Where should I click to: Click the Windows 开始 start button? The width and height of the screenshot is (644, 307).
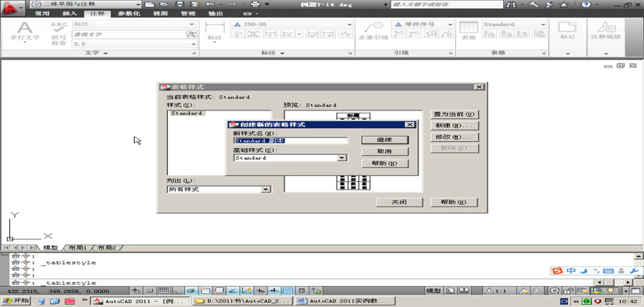pyautogui.click(x=15, y=301)
